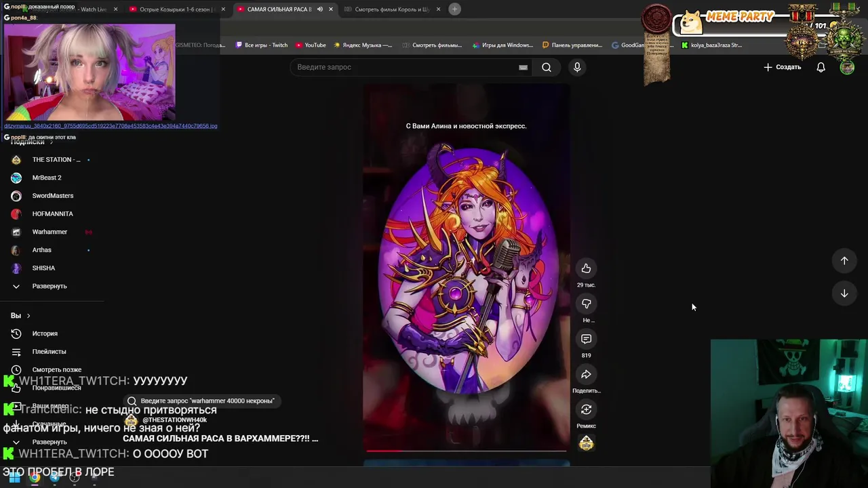
Task: Open the channel avatar under Ремикс
Action: 586,443
